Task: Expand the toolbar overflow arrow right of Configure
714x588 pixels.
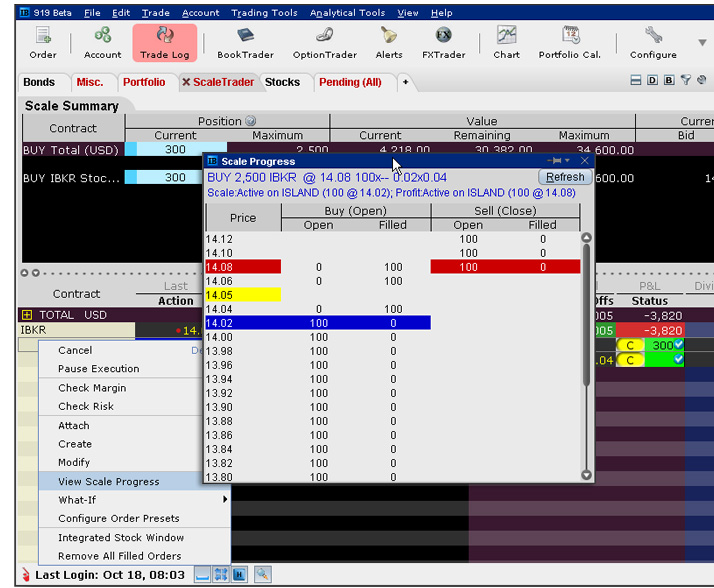Action: (x=702, y=42)
